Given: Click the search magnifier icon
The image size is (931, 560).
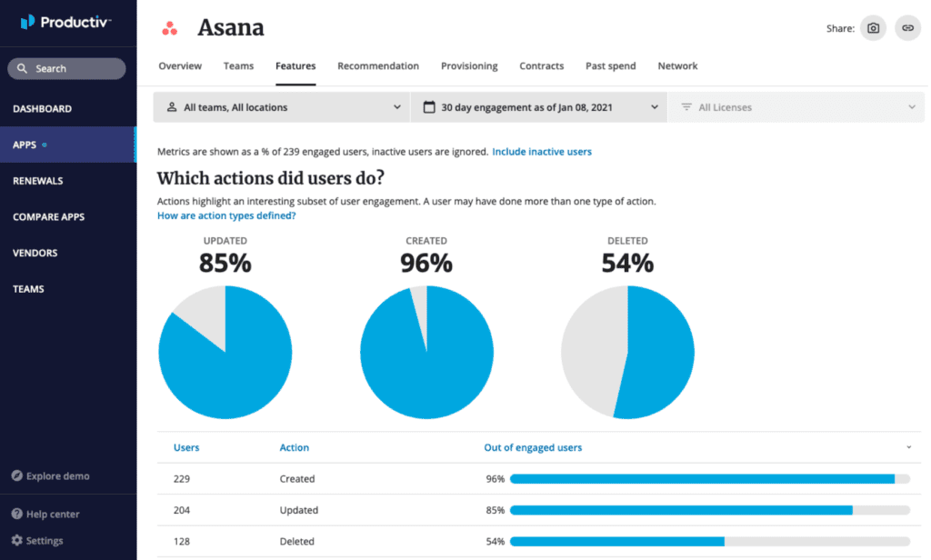Looking at the screenshot, I should 22,68.
